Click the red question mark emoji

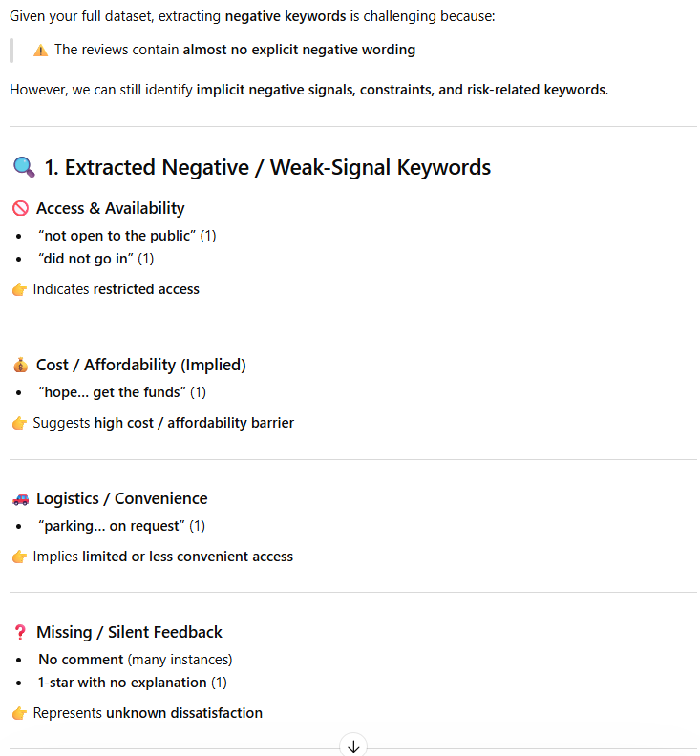pos(20,632)
